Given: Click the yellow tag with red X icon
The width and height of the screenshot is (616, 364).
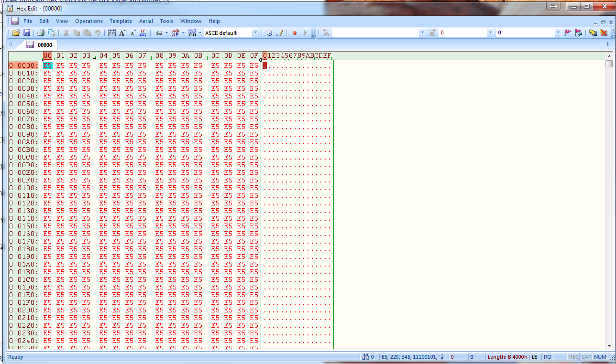Looking at the screenshot, I should pos(604,33).
